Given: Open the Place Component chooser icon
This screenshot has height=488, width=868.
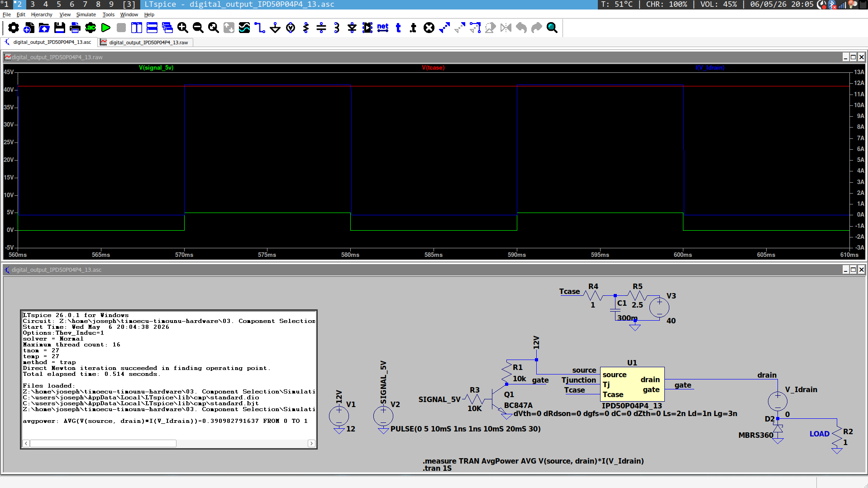Looking at the screenshot, I should [x=367, y=28].
